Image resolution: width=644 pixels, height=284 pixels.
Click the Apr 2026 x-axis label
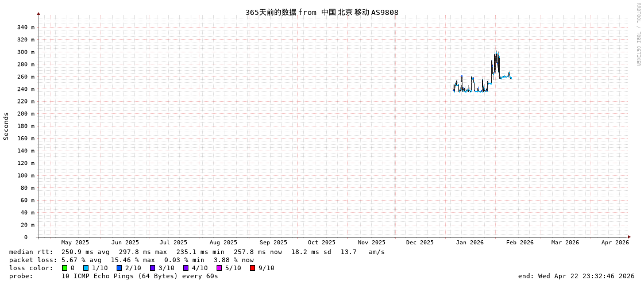click(615, 243)
